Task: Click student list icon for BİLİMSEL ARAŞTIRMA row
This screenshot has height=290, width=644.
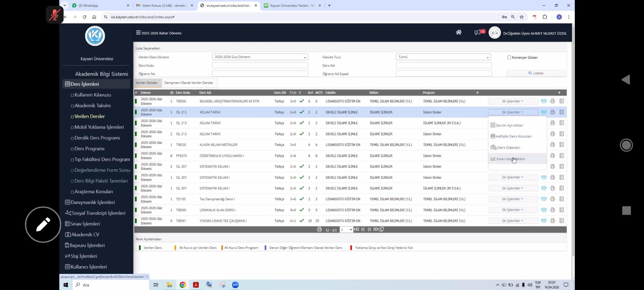Action: [x=544, y=101]
